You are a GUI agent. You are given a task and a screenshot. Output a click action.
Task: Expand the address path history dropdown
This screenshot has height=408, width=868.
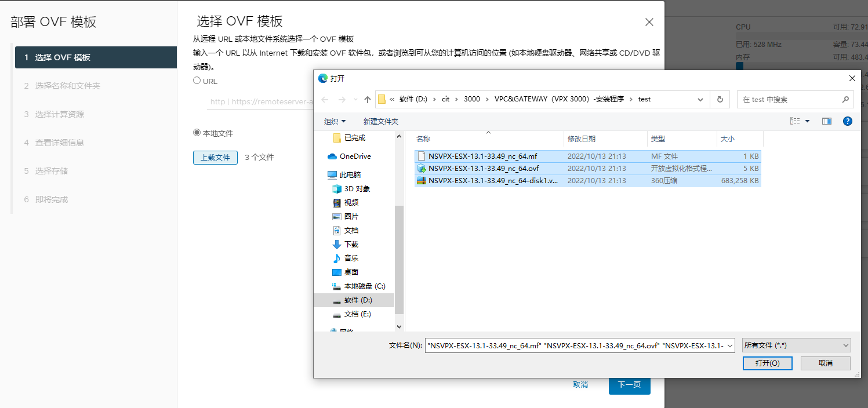pyautogui.click(x=700, y=99)
